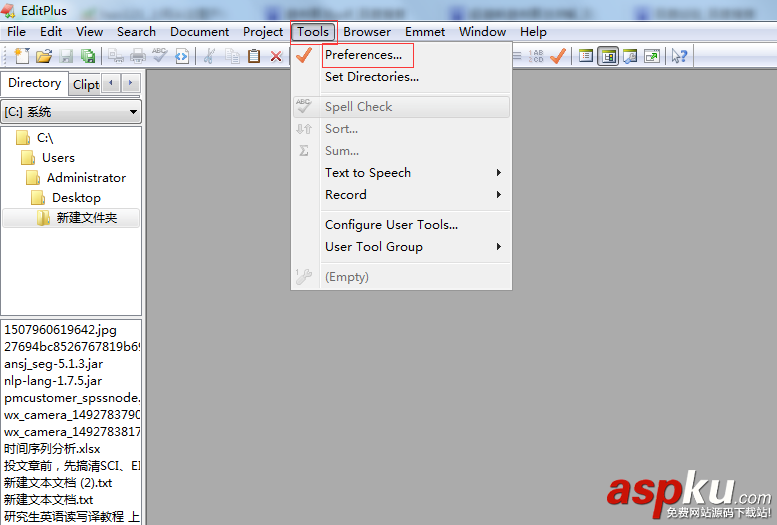
Task: Click the left arrow on side panel tabs
Action: [x=111, y=83]
